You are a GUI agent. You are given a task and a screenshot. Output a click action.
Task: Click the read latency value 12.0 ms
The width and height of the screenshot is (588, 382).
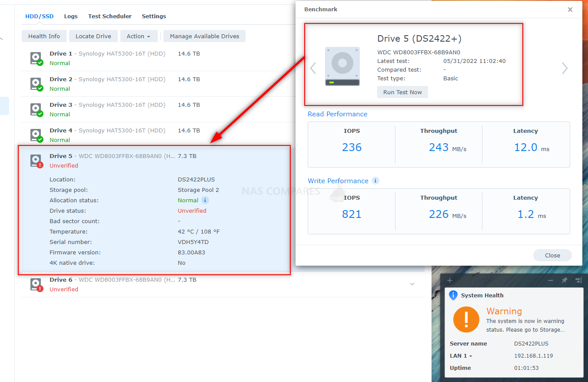(532, 148)
